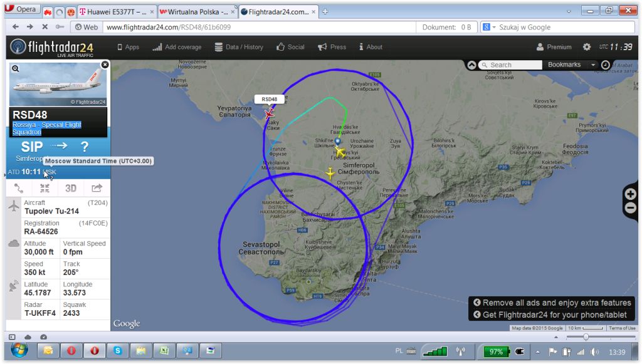
Task: Switch to the Wirtualna Polska tab
Action: click(x=197, y=12)
